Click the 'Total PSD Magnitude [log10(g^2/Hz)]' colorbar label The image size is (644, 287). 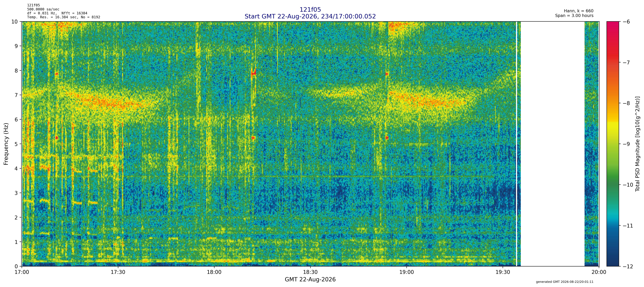pos(637,144)
